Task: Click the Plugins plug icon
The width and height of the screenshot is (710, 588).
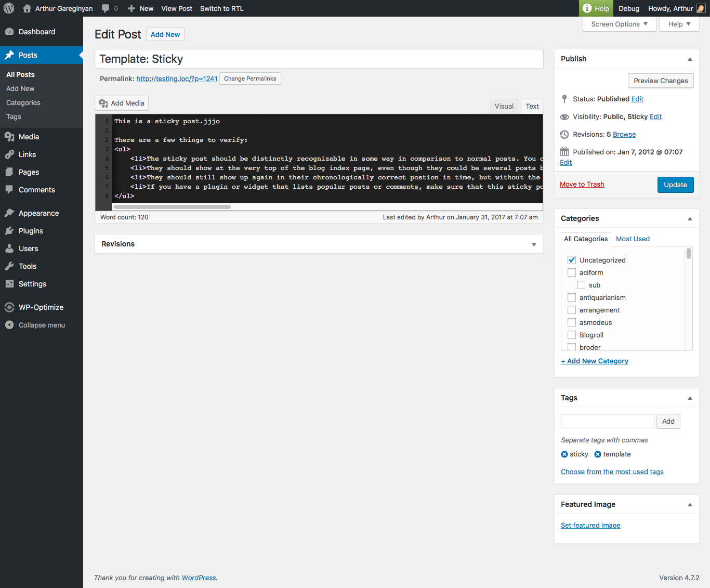Action: 9,231
